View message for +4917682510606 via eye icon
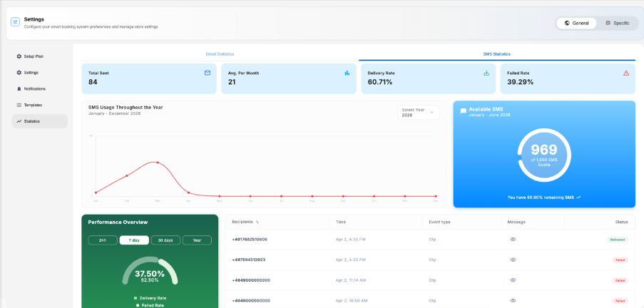 point(513,239)
